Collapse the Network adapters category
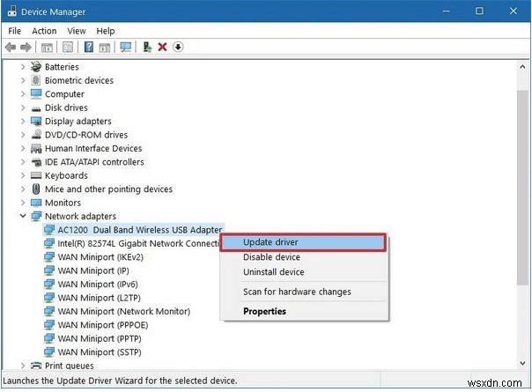The width and height of the screenshot is (532, 392). pyautogui.click(x=23, y=216)
